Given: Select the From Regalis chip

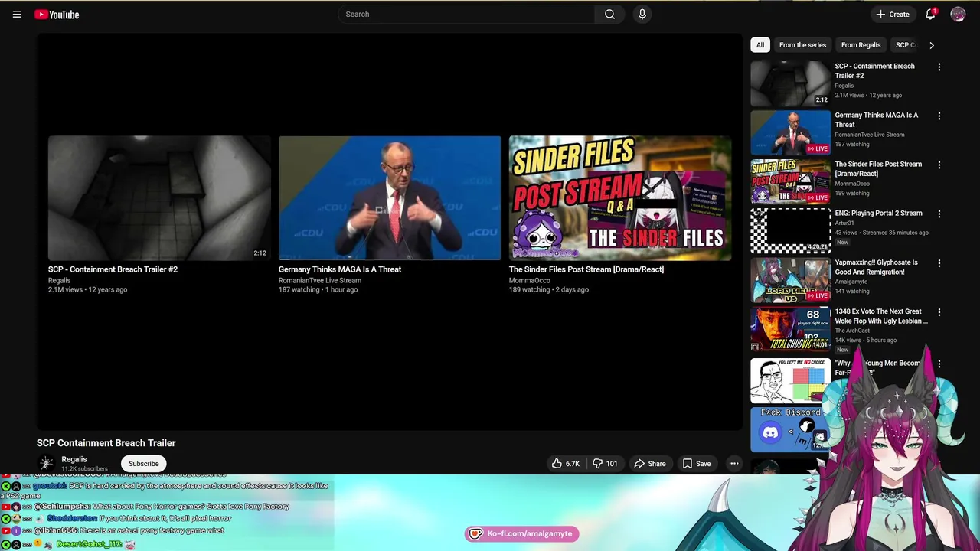Looking at the screenshot, I should coord(861,45).
